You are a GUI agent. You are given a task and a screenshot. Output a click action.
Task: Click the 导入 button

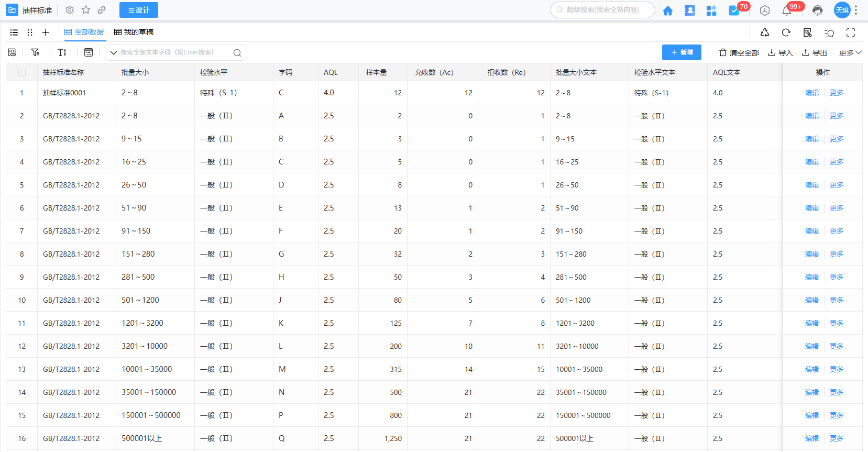(x=781, y=52)
